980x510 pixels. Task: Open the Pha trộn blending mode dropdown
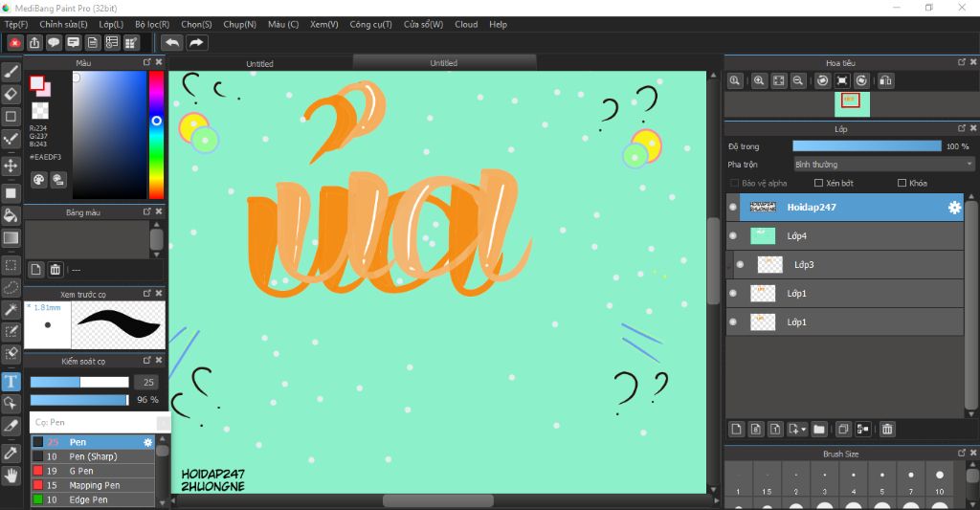tap(883, 165)
